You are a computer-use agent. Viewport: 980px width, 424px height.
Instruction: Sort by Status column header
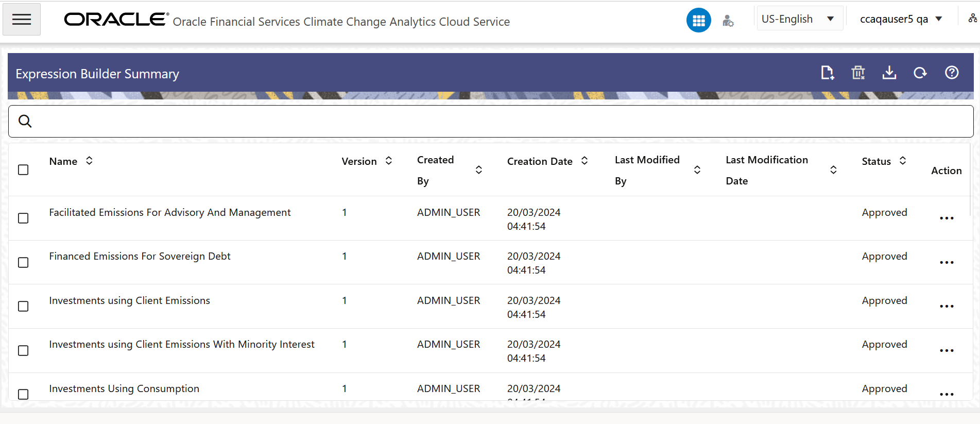point(903,161)
